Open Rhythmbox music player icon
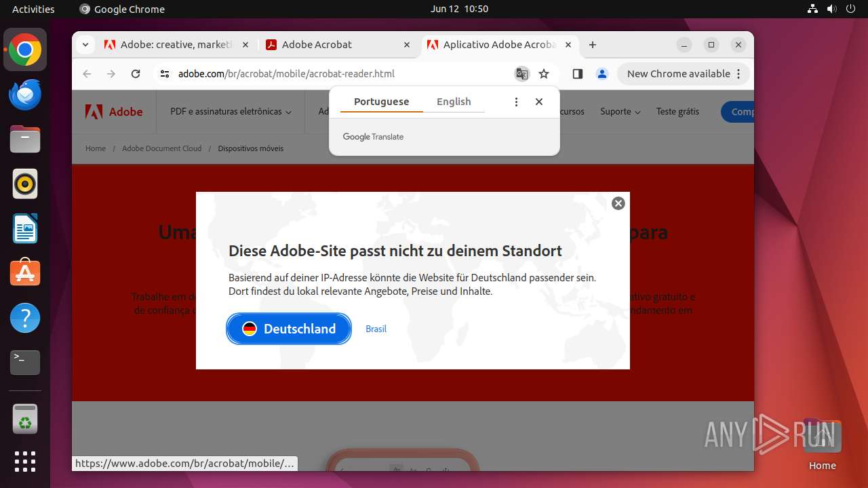Viewport: 868px width, 488px height. point(25,184)
